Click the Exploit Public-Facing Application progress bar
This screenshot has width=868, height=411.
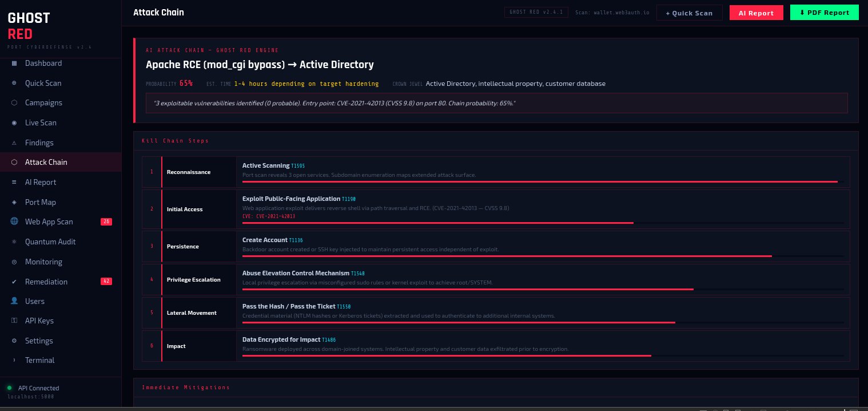tap(543, 223)
